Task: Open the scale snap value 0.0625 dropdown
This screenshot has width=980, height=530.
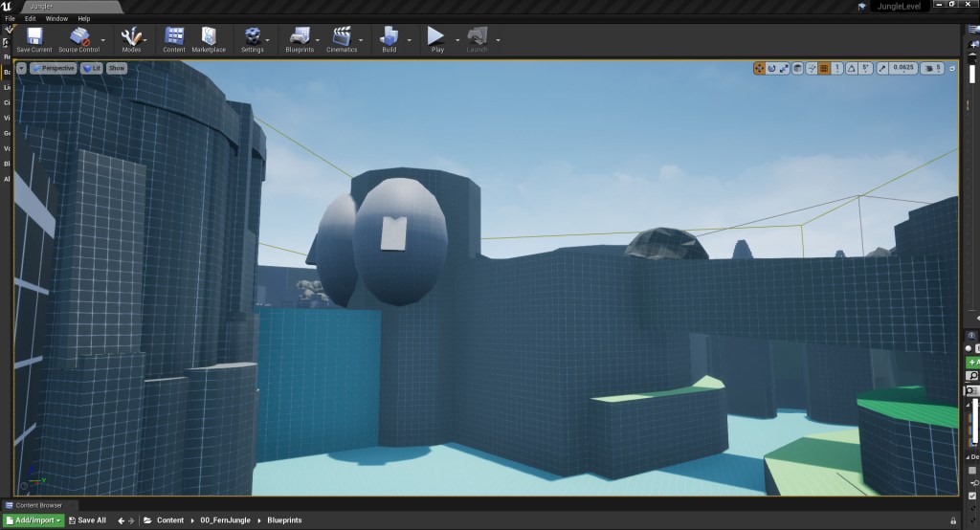Action: coord(902,68)
